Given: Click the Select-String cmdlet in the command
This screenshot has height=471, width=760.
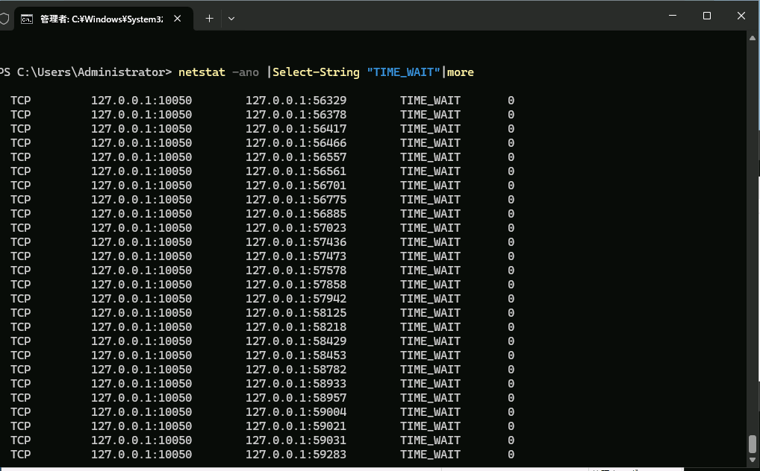Looking at the screenshot, I should [316, 72].
